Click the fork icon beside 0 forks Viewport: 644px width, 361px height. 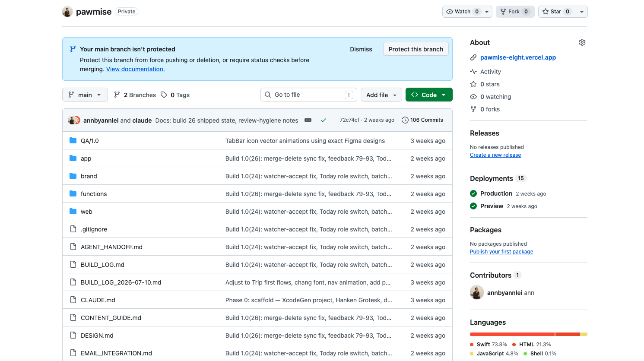[x=473, y=109]
